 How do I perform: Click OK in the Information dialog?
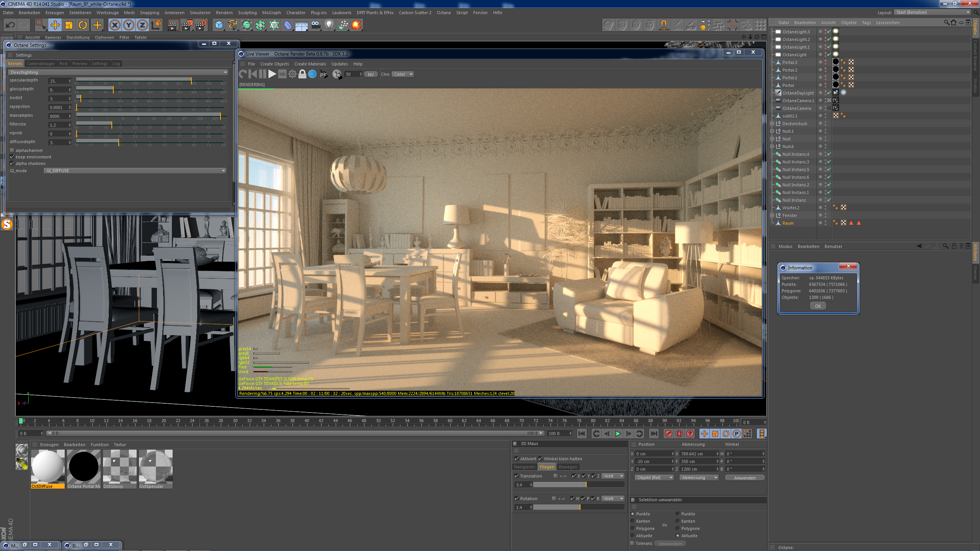click(x=818, y=306)
